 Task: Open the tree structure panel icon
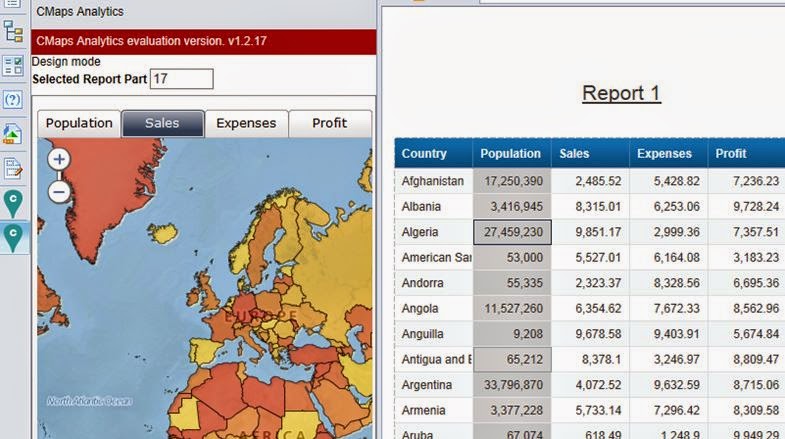pos(13,32)
